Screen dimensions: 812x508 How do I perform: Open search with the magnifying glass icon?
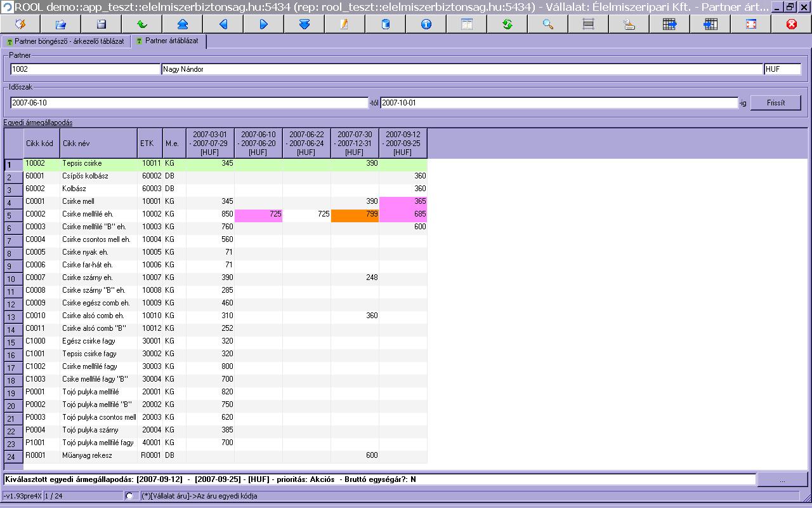[548, 24]
